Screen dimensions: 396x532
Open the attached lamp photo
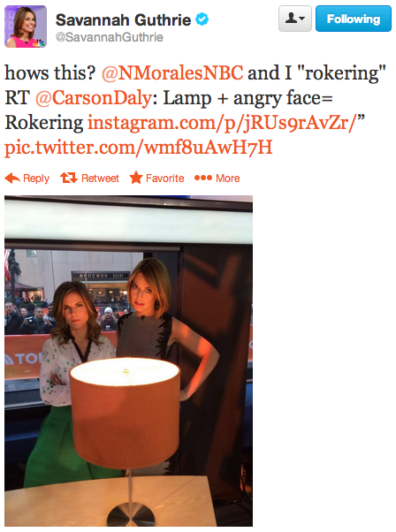pyautogui.click(x=128, y=361)
